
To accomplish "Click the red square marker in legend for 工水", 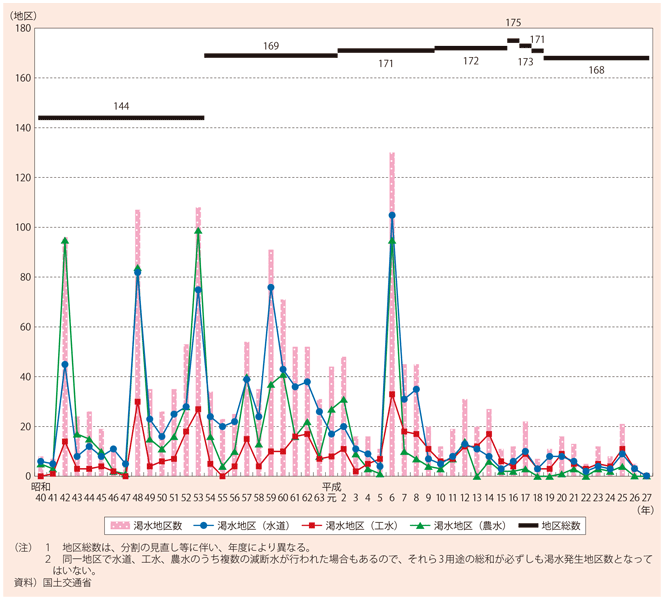I will click(x=317, y=524).
